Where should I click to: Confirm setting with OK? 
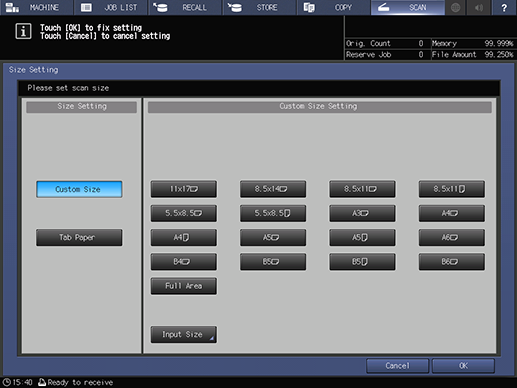(x=463, y=366)
